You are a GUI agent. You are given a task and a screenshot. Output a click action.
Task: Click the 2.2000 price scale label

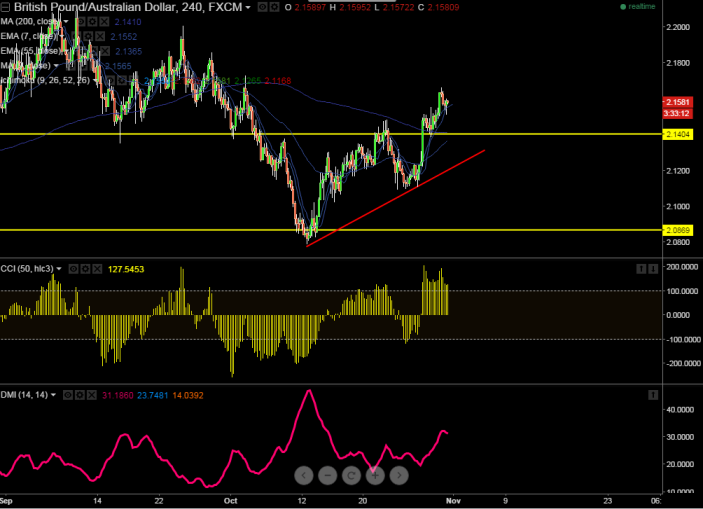(678, 27)
